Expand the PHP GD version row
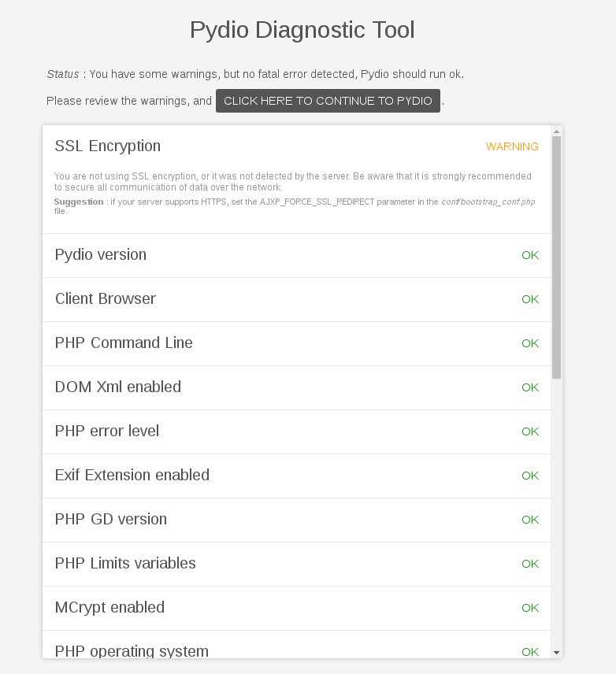 (x=296, y=520)
